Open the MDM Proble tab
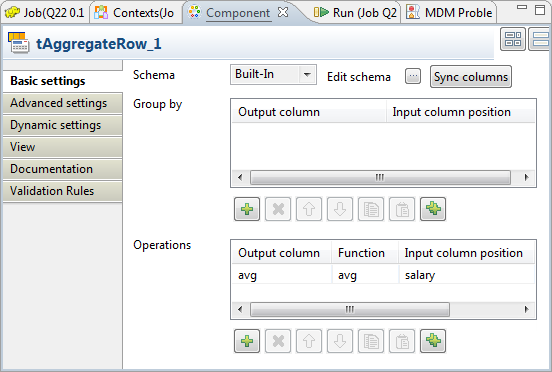Screen dimensions: 552x372 tap(450, 13)
